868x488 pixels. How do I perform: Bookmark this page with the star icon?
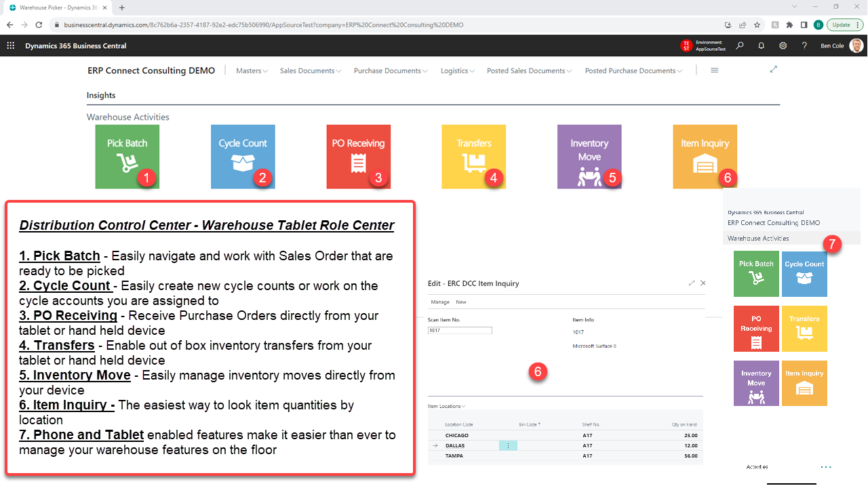click(756, 24)
